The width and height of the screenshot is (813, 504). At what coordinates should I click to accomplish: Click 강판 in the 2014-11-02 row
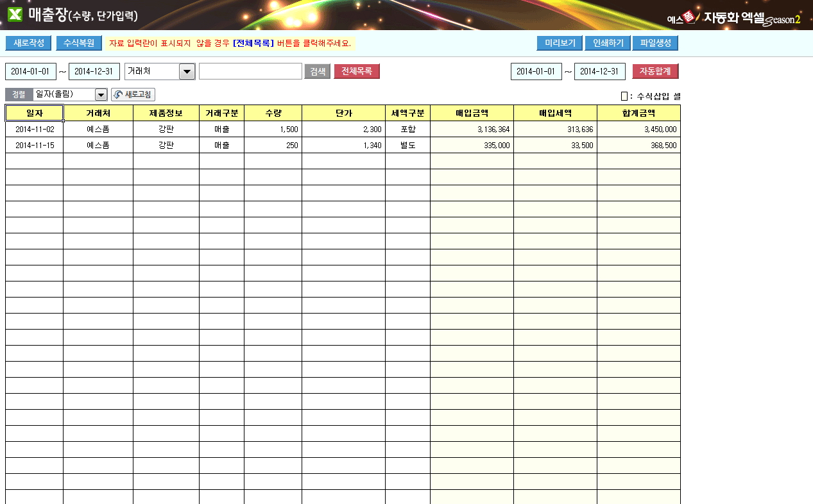click(x=166, y=129)
